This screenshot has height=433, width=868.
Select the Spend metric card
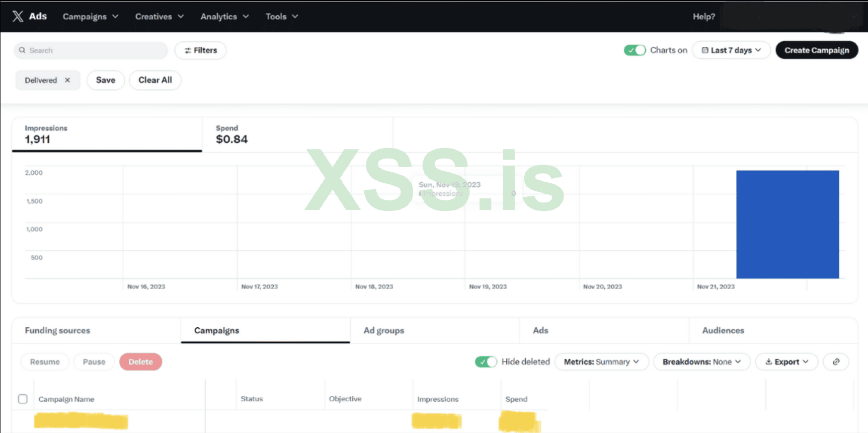[x=297, y=135]
